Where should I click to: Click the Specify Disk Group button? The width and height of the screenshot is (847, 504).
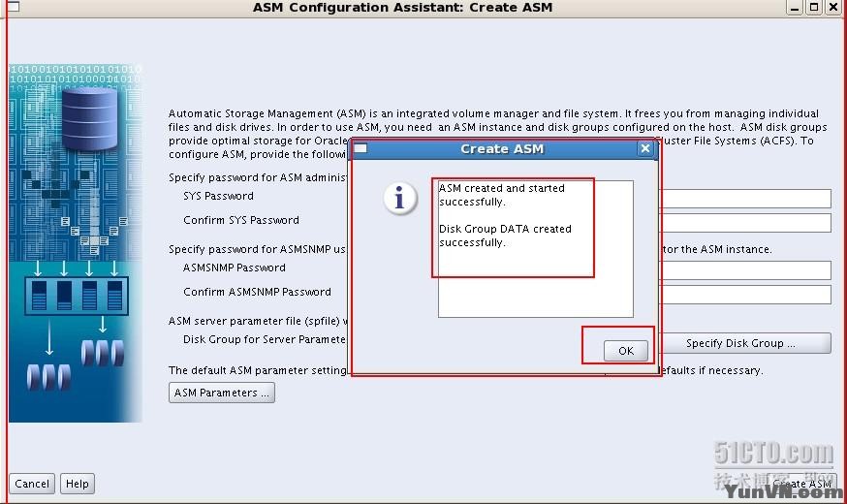745,343
